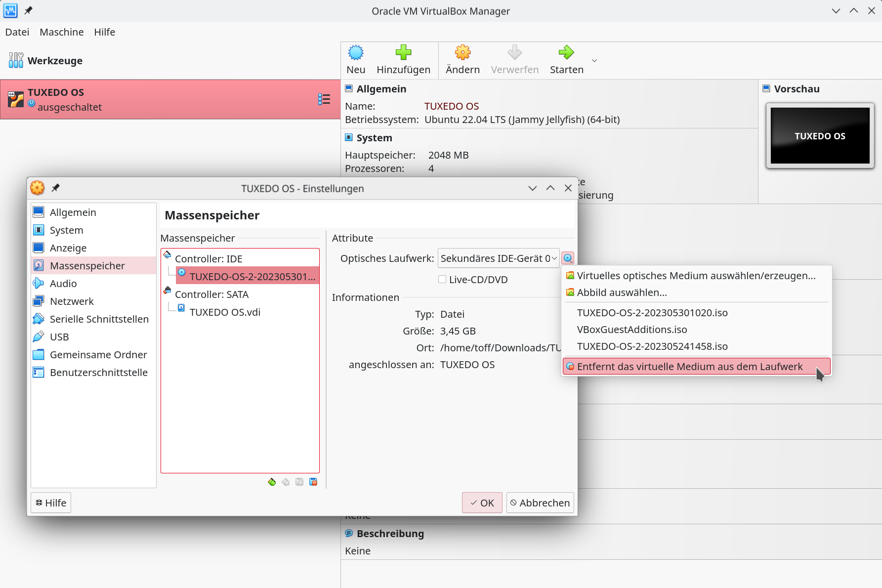Select VBoxGuestAdditions.iso from menu
Screen dimensions: 882x588
click(x=696, y=330)
